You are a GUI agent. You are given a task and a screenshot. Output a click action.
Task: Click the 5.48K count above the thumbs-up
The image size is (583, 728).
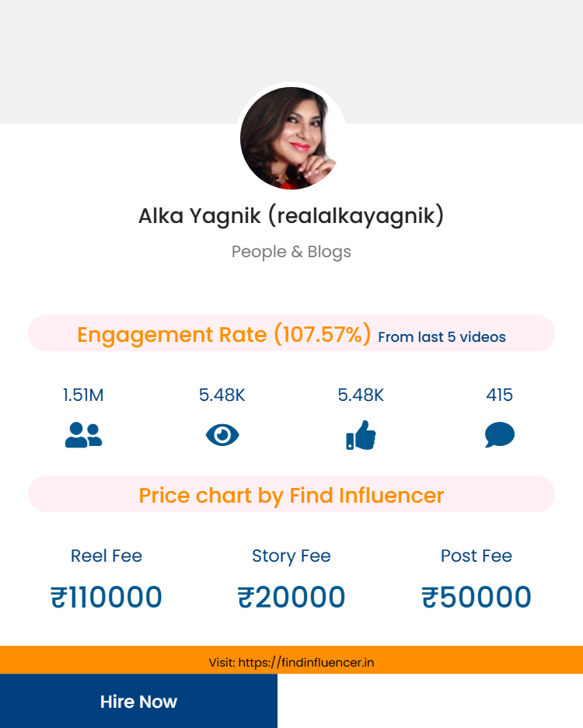click(x=361, y=395)
